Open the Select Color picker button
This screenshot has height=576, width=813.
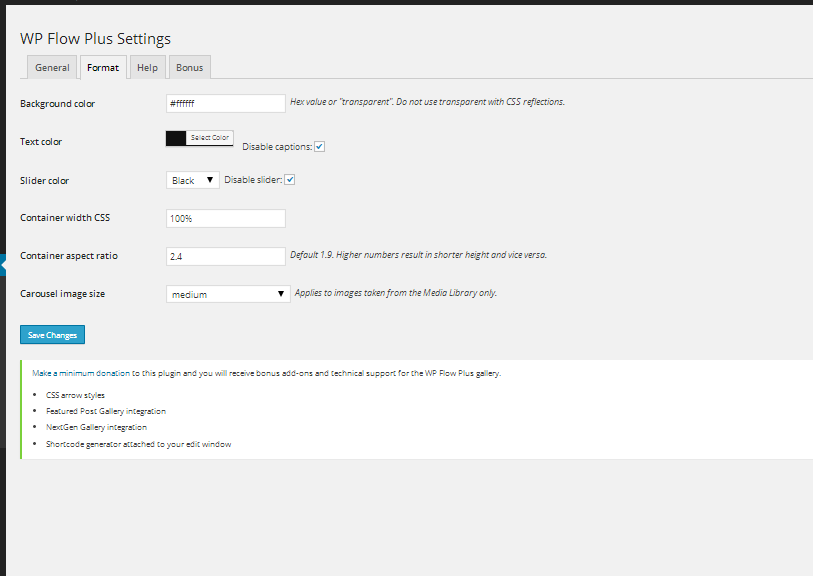click(209, 137)
